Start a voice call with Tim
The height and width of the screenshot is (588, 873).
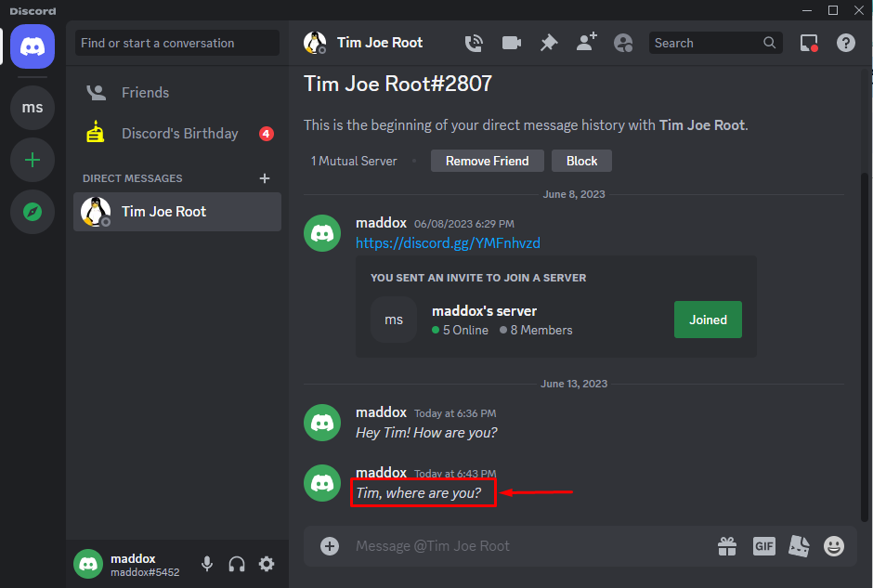[475, 43]
